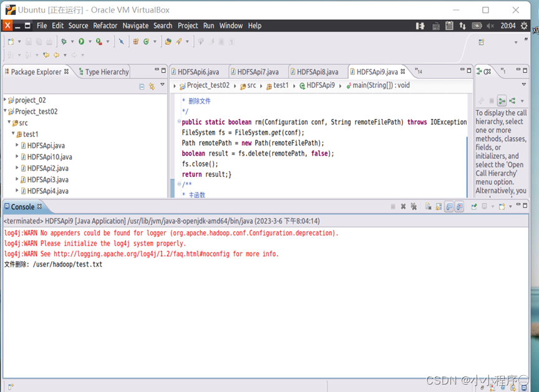Toggle Scroll Lock in Console toolbar

point(439,206)
